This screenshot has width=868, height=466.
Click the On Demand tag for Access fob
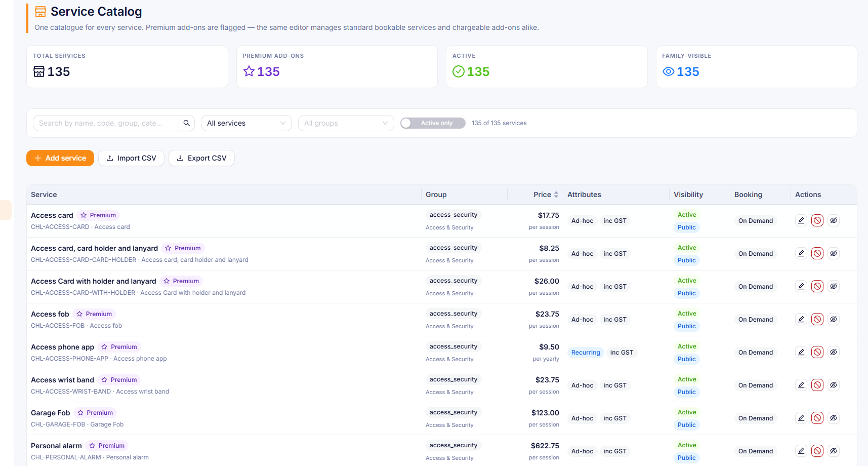pyautogui.click(x=756, y=320)
